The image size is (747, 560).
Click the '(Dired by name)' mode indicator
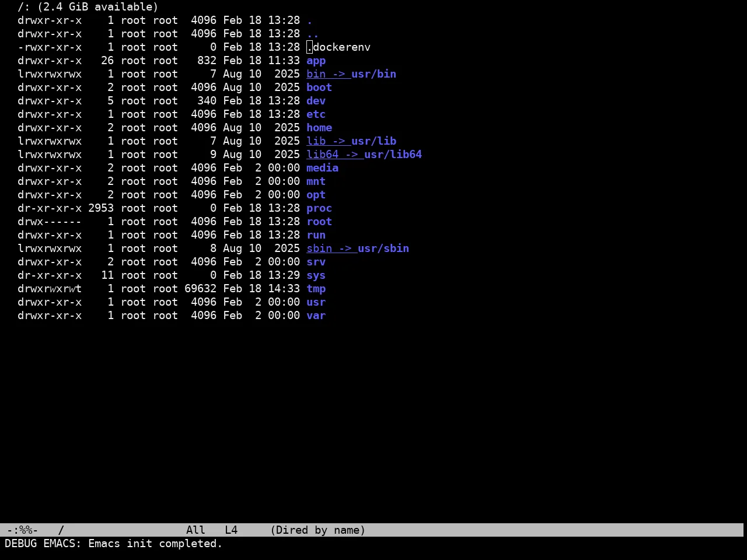click(317, 530)
